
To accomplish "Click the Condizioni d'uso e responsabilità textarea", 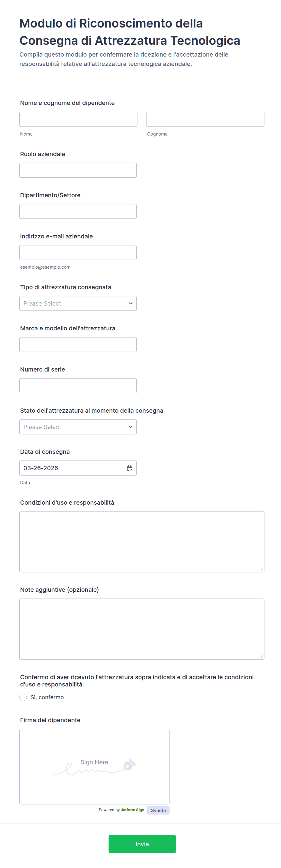I will click(142, 542).
